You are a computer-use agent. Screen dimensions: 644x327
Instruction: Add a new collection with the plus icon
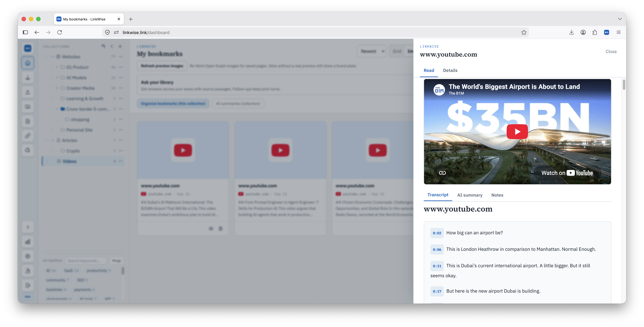(120, 46)
